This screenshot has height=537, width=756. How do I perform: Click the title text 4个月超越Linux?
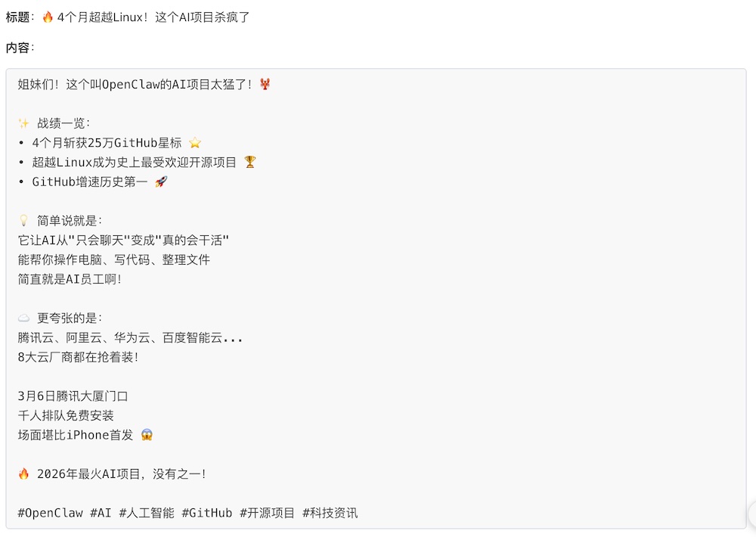point(103,17)
